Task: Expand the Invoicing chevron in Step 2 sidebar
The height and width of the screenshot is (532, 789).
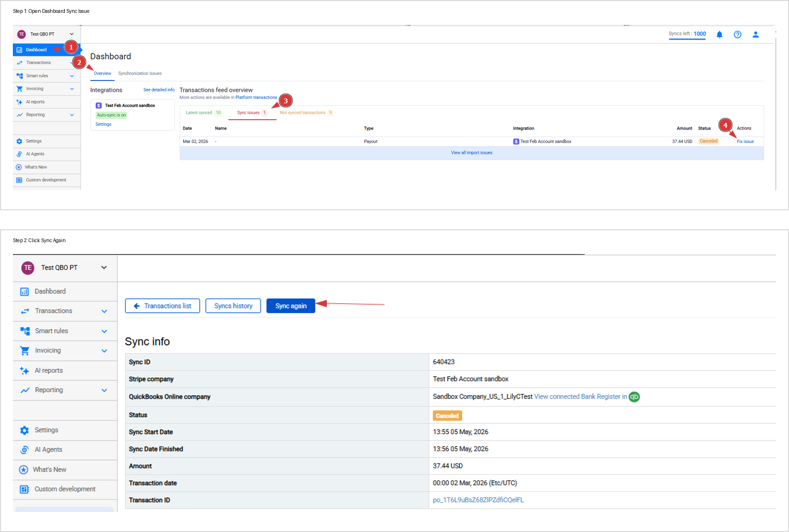Action: tap(104, 351)
